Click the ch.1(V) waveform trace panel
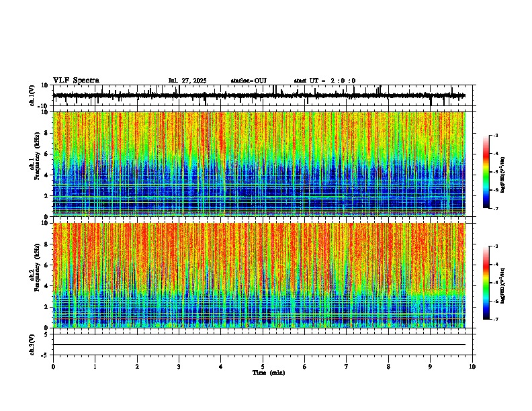This screenshot has width=532, height=411. coord(263,95)
